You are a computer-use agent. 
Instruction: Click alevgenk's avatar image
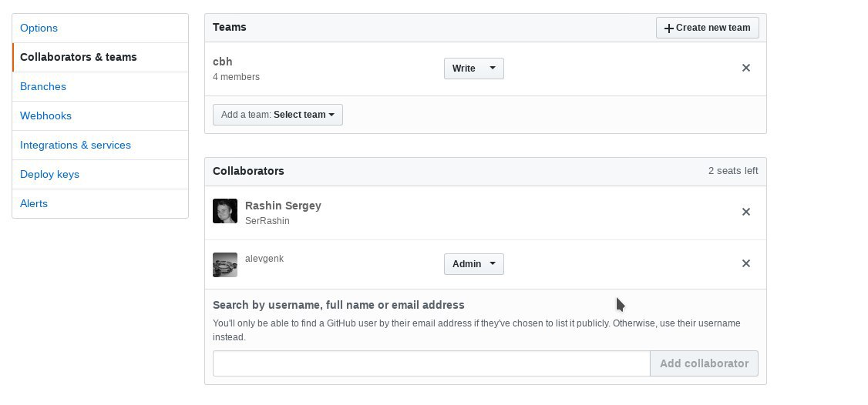point(225,264)
